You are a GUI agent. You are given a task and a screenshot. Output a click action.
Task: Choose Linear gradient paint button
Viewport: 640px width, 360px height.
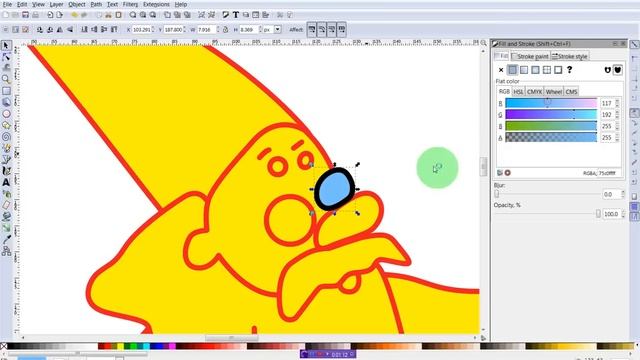(x=524, y=70)
